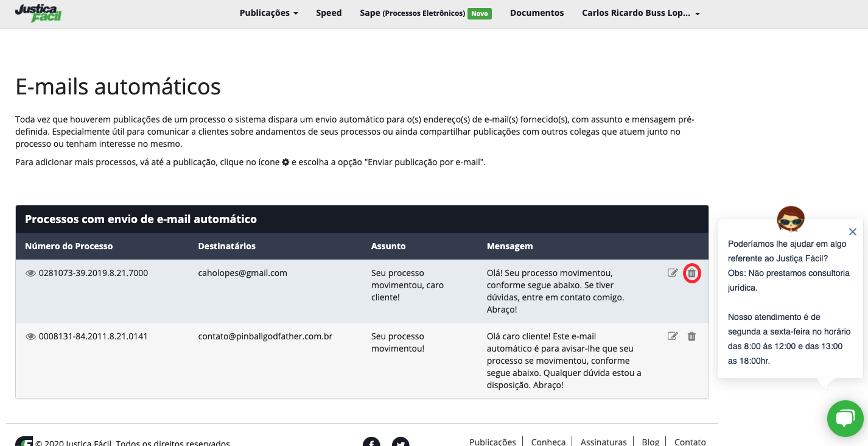Expand the Carlos Ricardo Buss Lop... user menu
This screenshot has width=868, height=446.
click(x=641, y=13)
